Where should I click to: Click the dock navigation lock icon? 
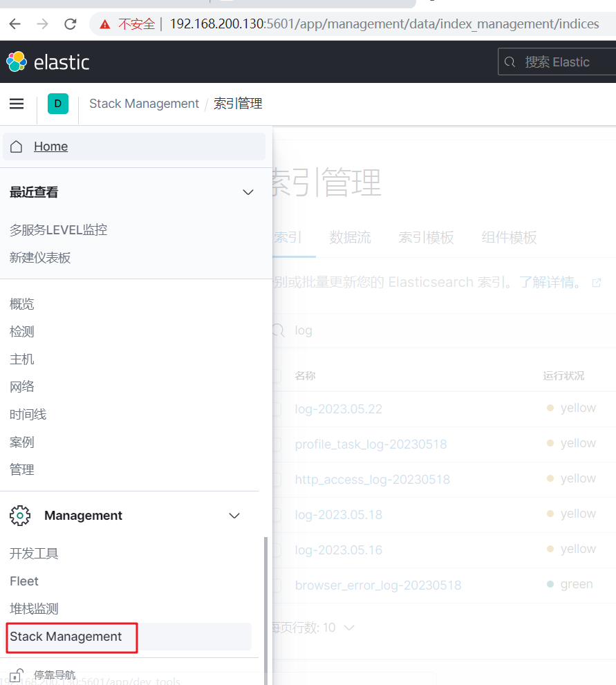click(17, 675)
